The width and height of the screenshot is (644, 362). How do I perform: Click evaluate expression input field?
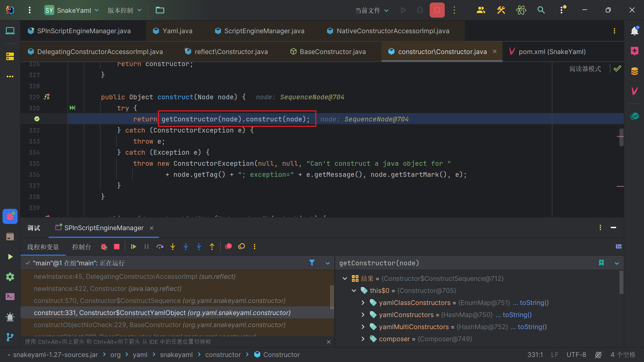[466, 263]
